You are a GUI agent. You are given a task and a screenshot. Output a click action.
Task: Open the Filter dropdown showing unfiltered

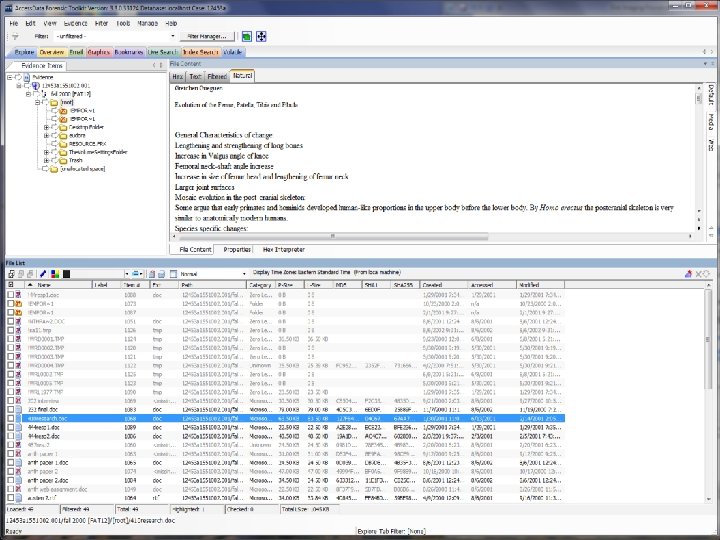coord(115,36)
